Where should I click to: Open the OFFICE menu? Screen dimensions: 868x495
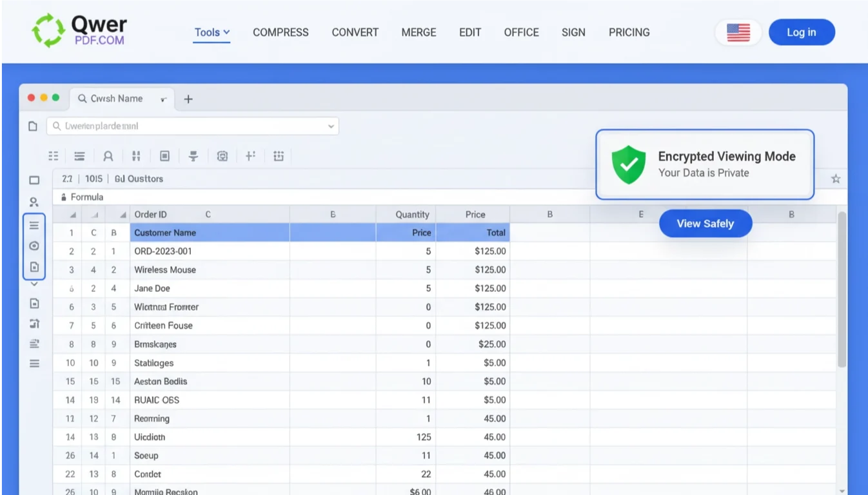pos(521,32)
